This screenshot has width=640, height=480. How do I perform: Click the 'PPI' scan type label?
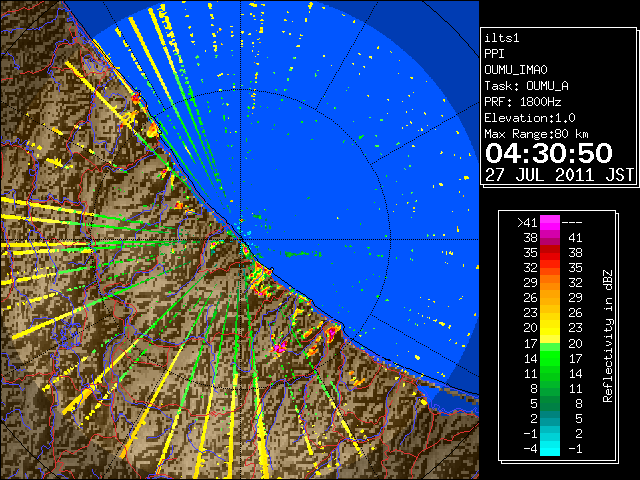(494, 54)
